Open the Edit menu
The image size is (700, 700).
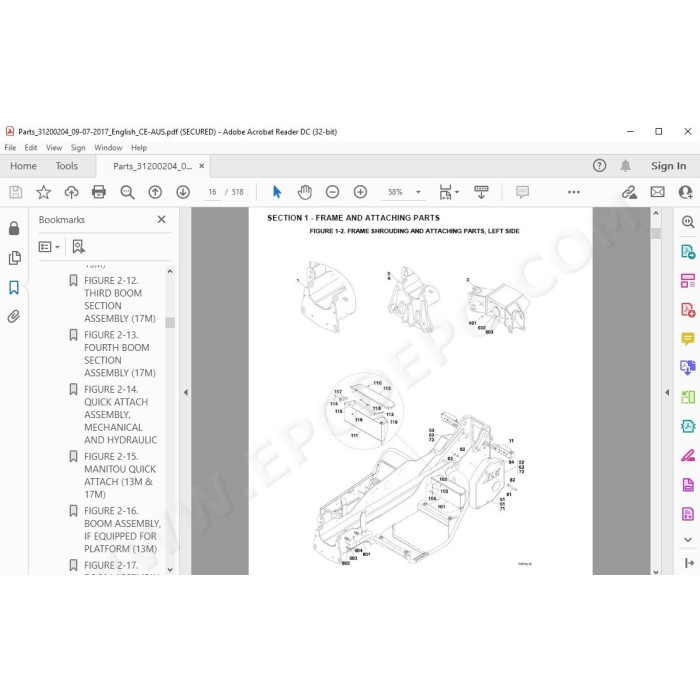tap(31, 148)
